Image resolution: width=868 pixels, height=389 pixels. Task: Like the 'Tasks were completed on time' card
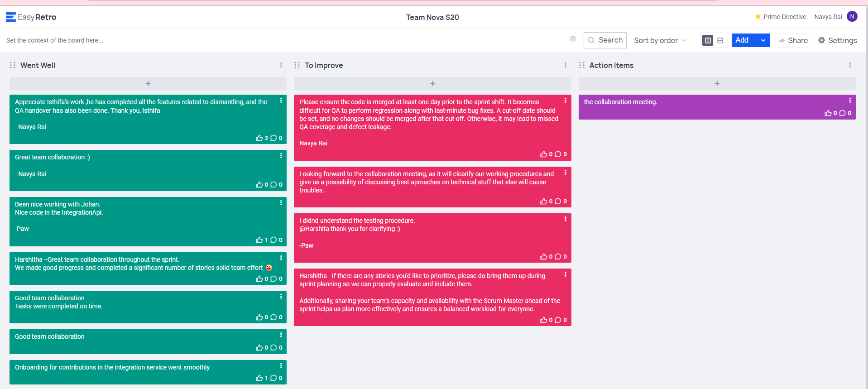259,317
